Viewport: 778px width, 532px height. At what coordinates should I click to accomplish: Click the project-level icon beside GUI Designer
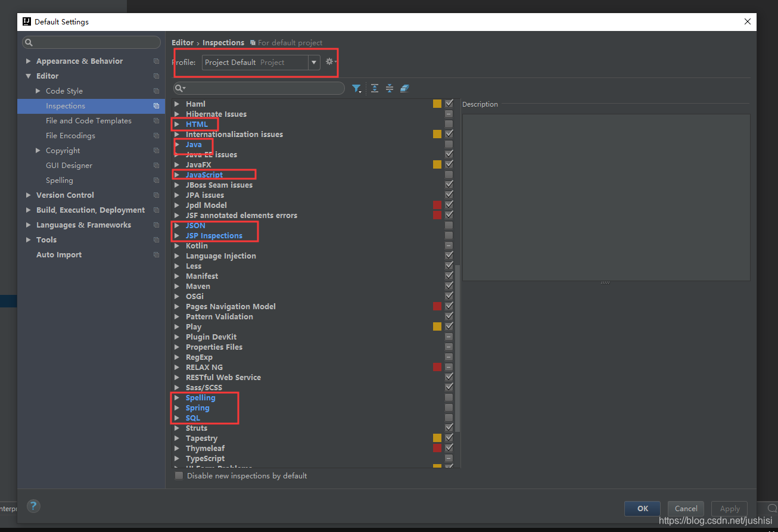156,166
